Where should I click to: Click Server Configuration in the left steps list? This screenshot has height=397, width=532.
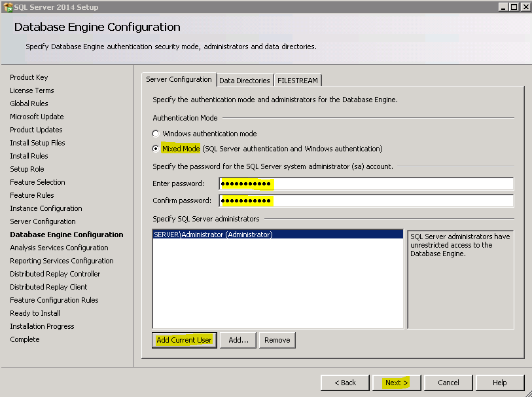click(x=43, y=221)
